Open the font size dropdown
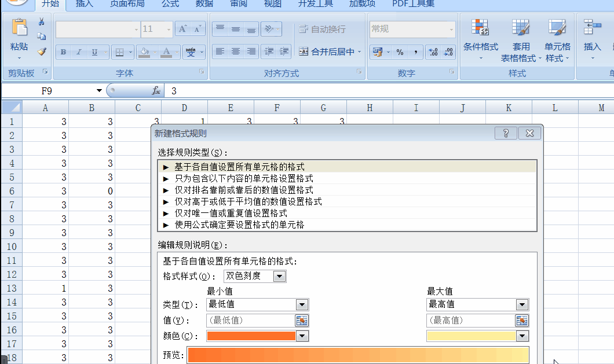 [169, 30]
